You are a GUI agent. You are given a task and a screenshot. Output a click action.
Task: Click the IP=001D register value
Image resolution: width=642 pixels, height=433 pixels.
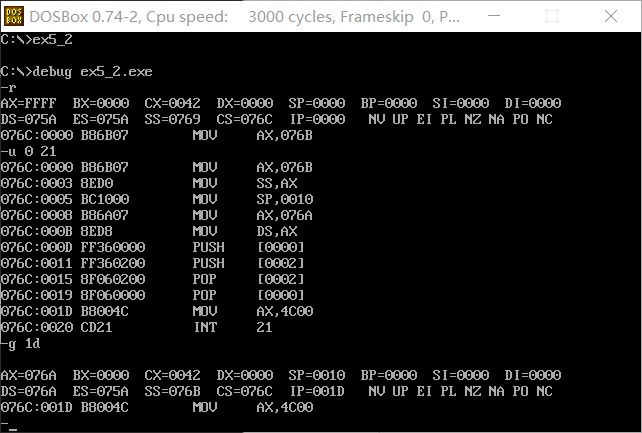click(317, 391)
